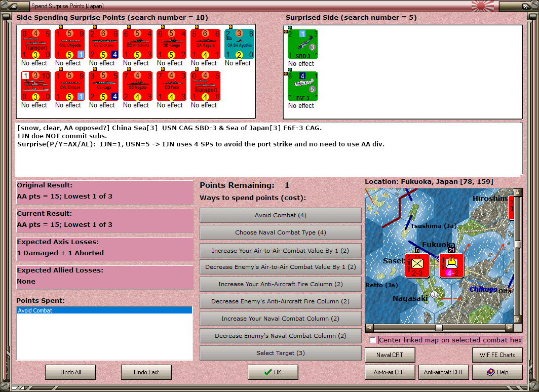Open the Help button
The width and height of the screenshot is (539, 392).
[497, 372]
